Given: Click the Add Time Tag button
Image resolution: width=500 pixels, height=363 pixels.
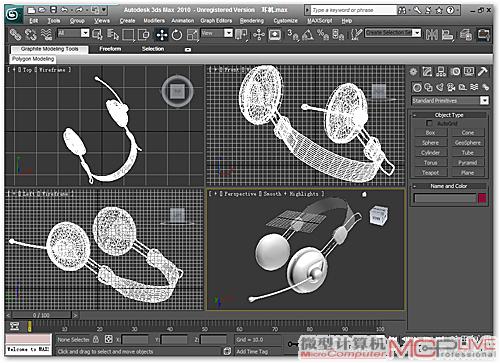Looking at the screenshot, I should pyautogui.click(x=252, y=351).
